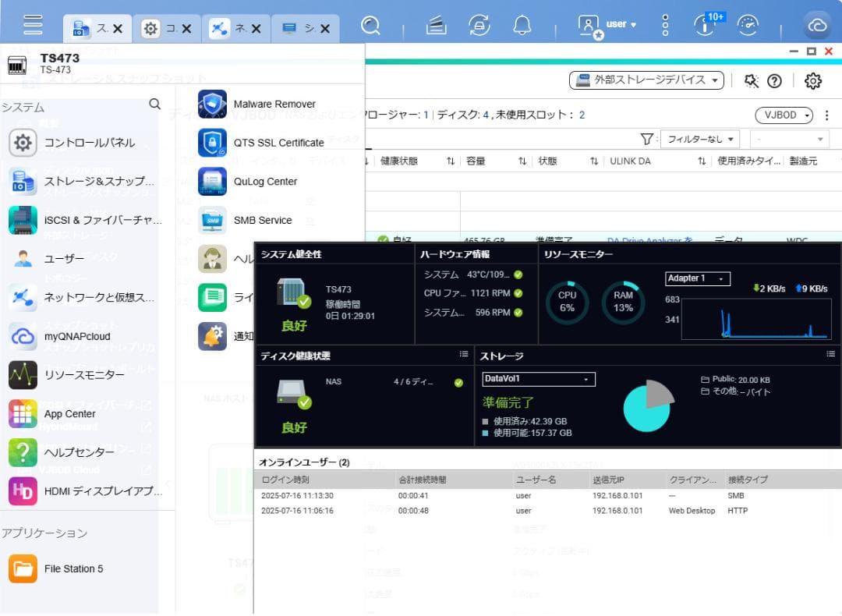Click the help question mark icon
Image resolution: width=842 pixels, height=616 pixels.
tap(775, 80)
